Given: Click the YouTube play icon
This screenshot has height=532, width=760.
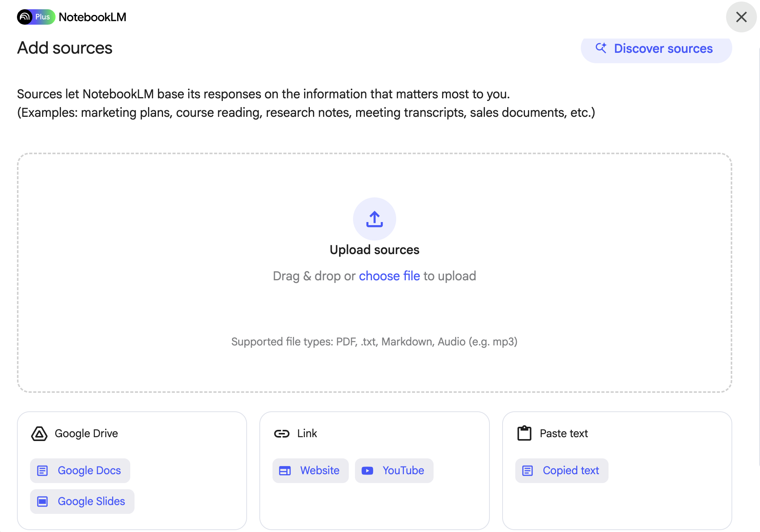Looking at the screenshot, I should [367, 471].
